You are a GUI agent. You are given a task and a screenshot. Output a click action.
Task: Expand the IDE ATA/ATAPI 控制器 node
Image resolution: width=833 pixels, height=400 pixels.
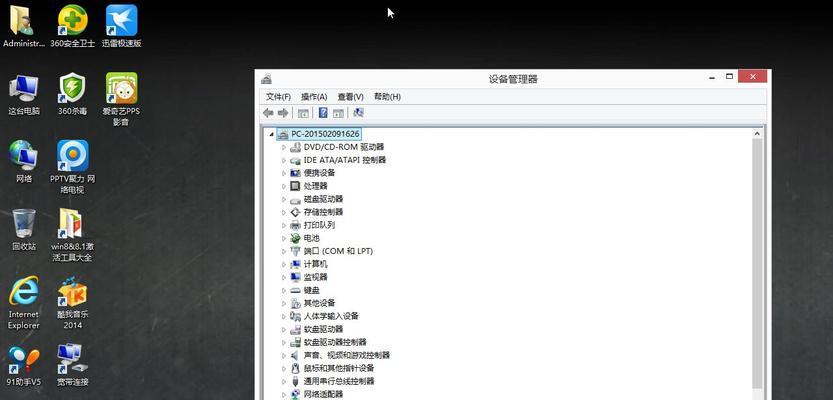[x=284, y=160]
